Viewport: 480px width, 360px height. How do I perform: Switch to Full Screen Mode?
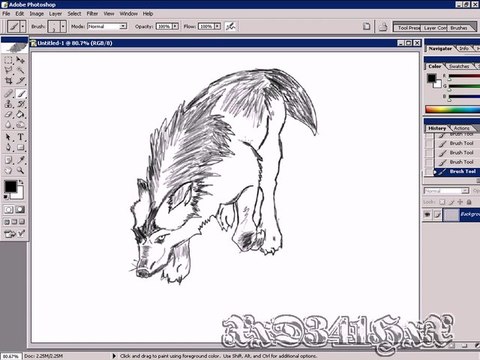[x=22, y=222]
